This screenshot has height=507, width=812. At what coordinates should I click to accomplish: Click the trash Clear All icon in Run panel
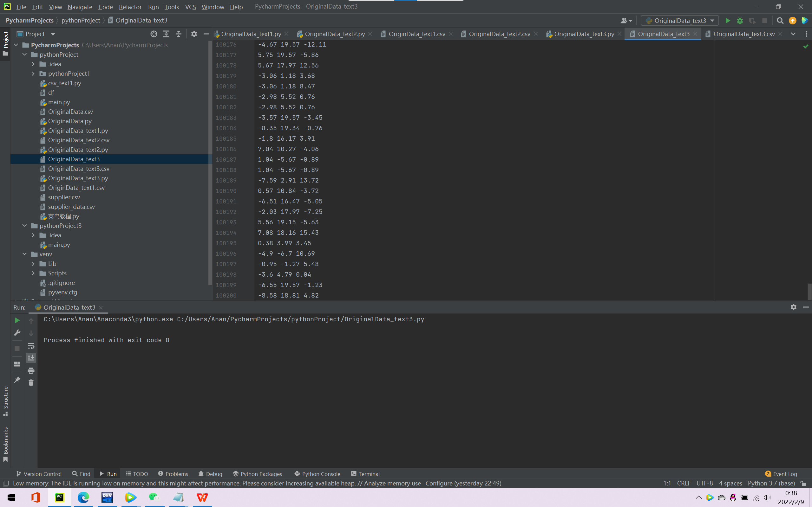[x=31, y=382]
